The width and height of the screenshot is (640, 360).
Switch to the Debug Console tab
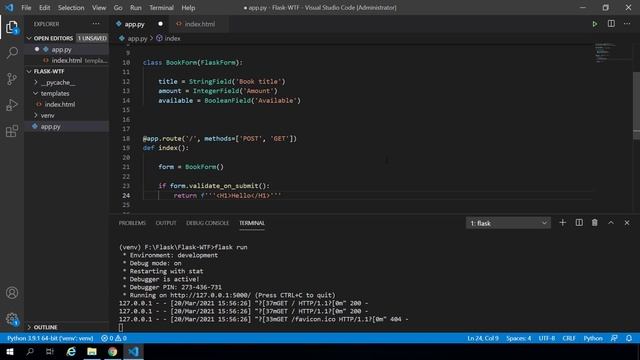(207, 223)
